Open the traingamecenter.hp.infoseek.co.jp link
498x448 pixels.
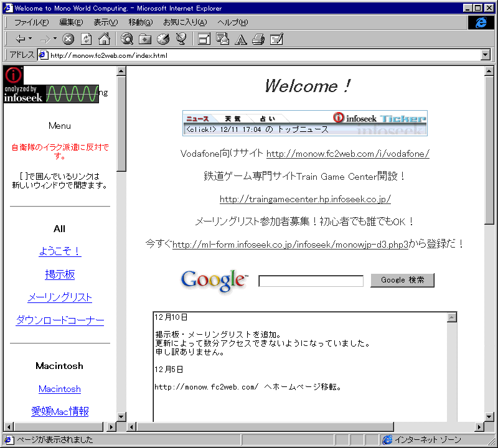305,199
